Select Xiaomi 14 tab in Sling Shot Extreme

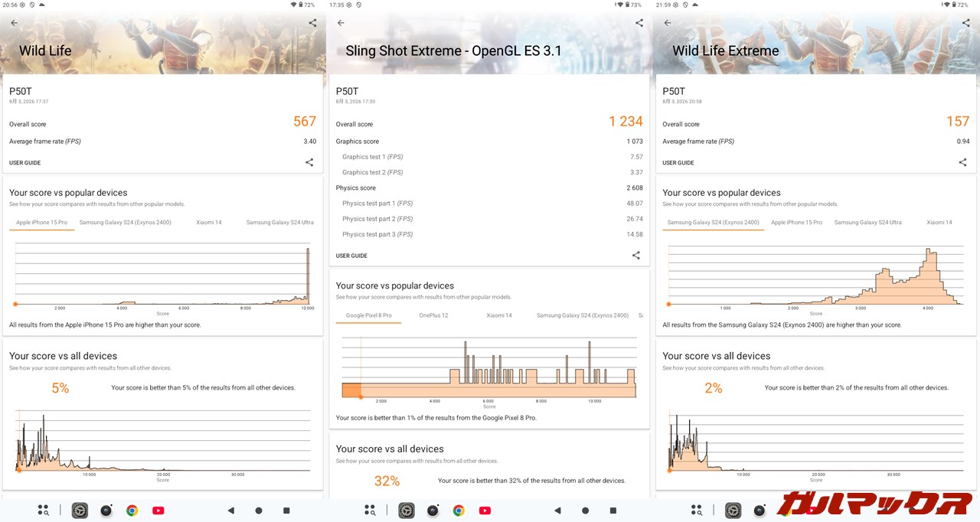(499, 315)
